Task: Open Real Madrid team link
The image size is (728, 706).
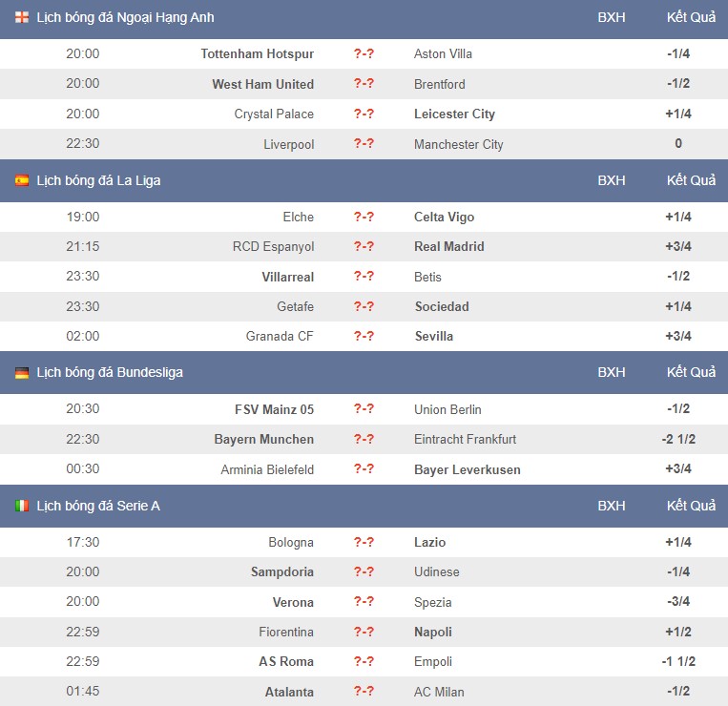Action: 449,246
